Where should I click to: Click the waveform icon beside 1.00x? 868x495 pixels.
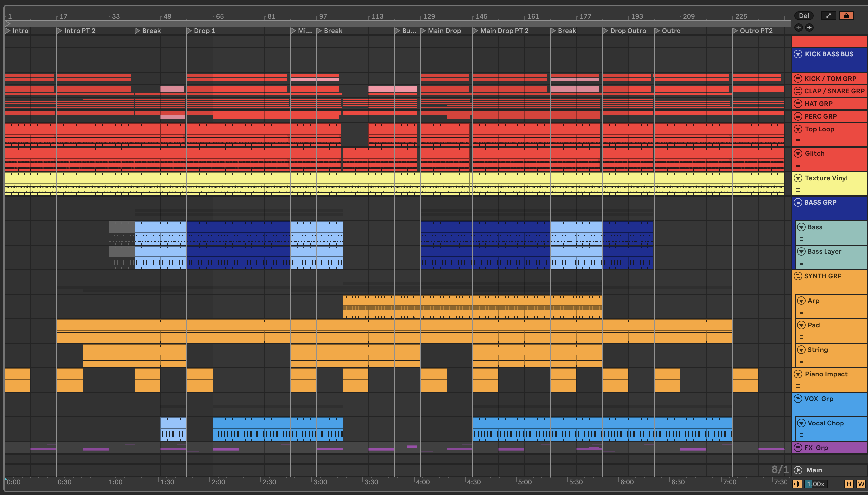click(x=797, y=484)
